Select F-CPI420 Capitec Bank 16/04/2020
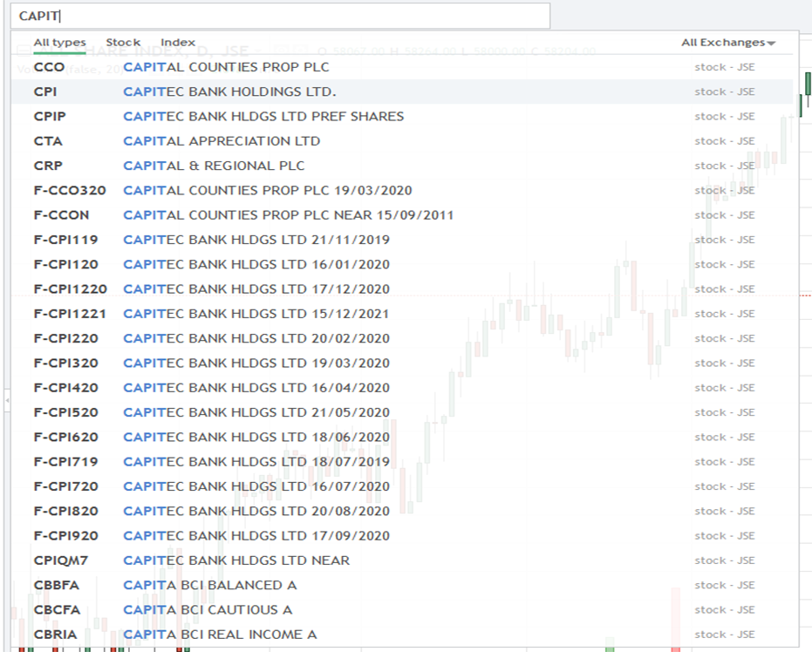The image size is (812, 652). (x=402, y=388)
